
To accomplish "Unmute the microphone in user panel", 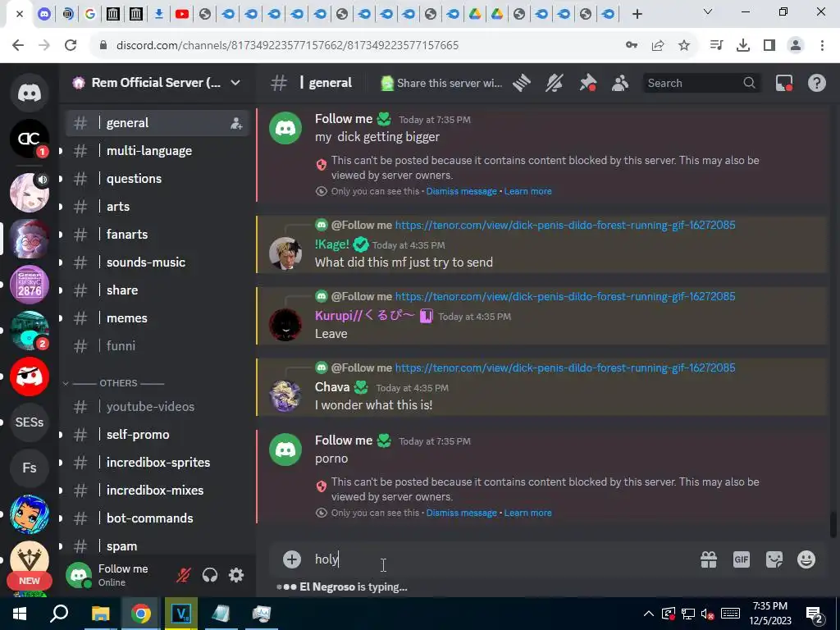I will [184, 575].
